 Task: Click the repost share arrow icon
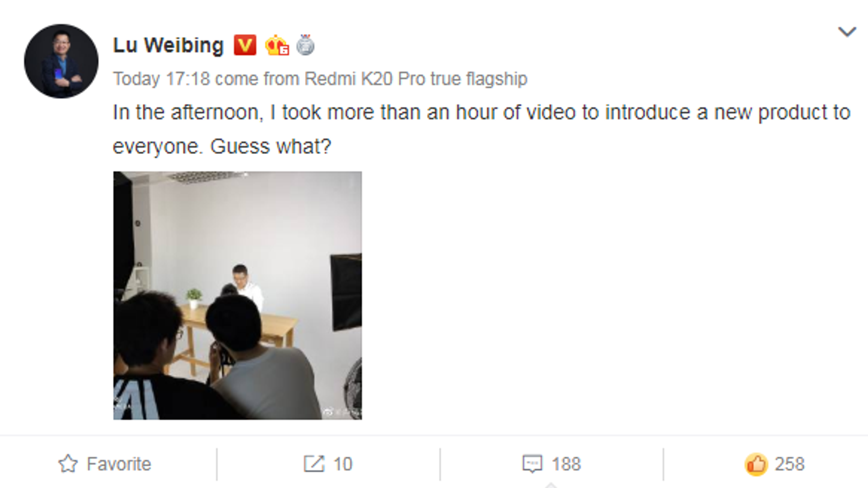(x=314, y=464)
